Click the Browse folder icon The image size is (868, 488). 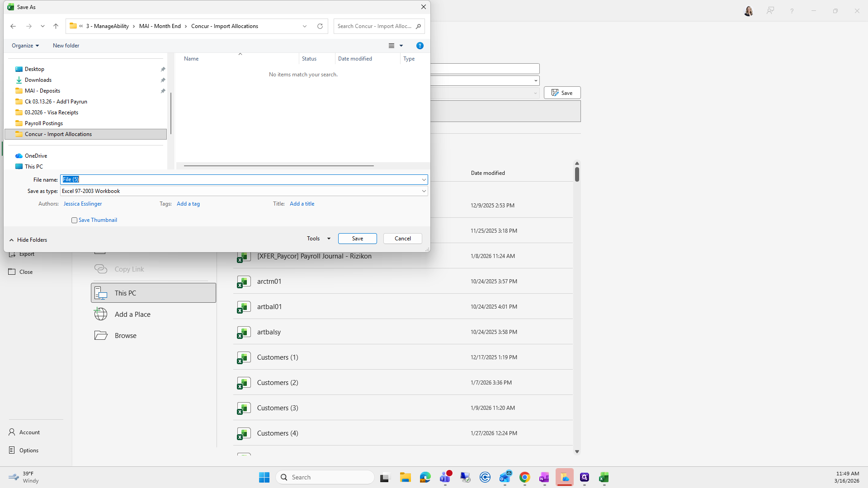click(101, 335)
